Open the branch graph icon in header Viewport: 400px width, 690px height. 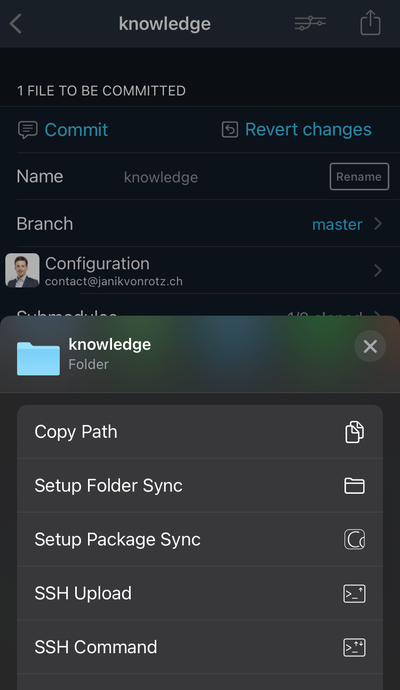[310, 23]
